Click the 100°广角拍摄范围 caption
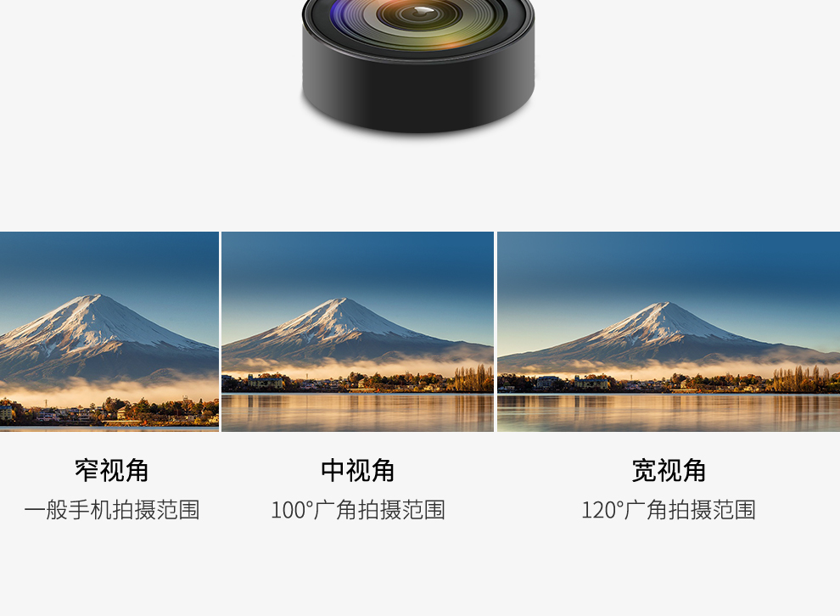Image resolution: width=840 pixels, height=616 pixels. click(358, 509)
